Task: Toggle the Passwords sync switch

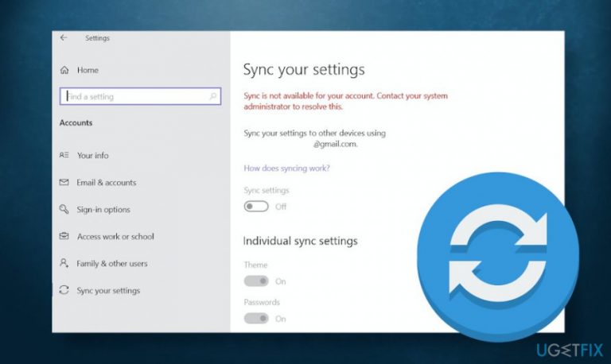Action: tap(256, 319)
